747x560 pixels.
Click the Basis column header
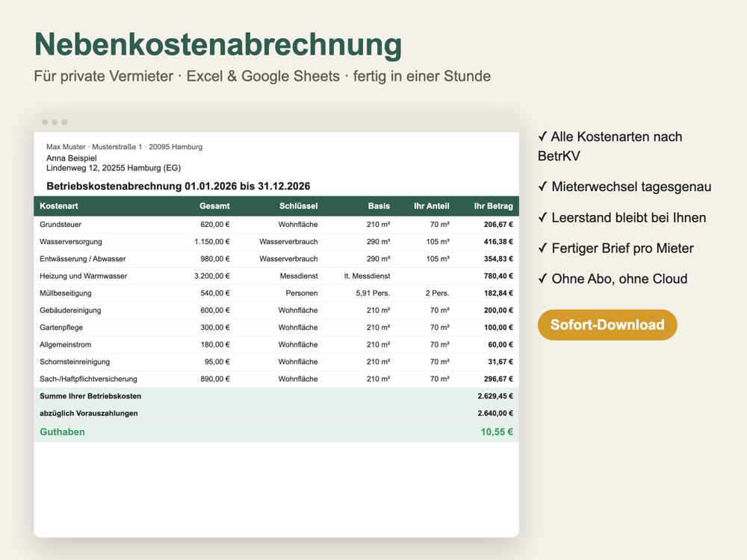(379, 206)
